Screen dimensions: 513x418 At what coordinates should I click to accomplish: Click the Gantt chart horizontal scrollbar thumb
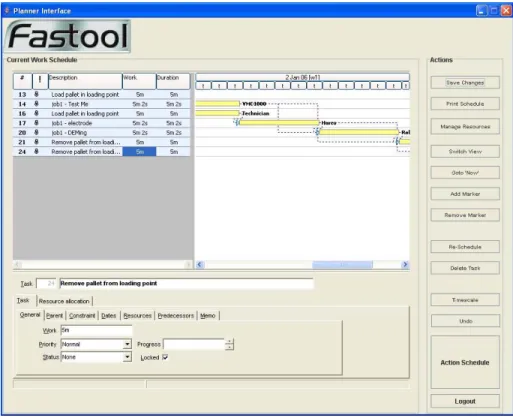(342, 265)
